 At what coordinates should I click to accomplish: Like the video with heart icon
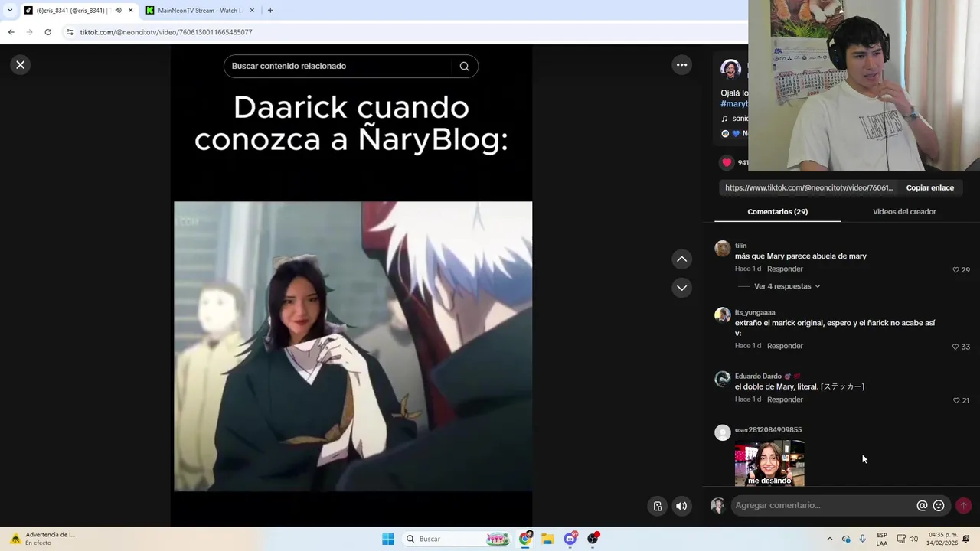click(727, 162)
